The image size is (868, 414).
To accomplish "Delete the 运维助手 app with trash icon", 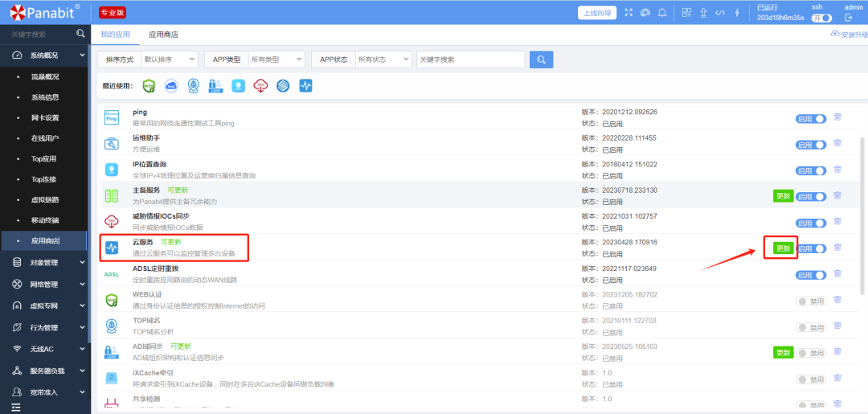I will click(837, 143).
